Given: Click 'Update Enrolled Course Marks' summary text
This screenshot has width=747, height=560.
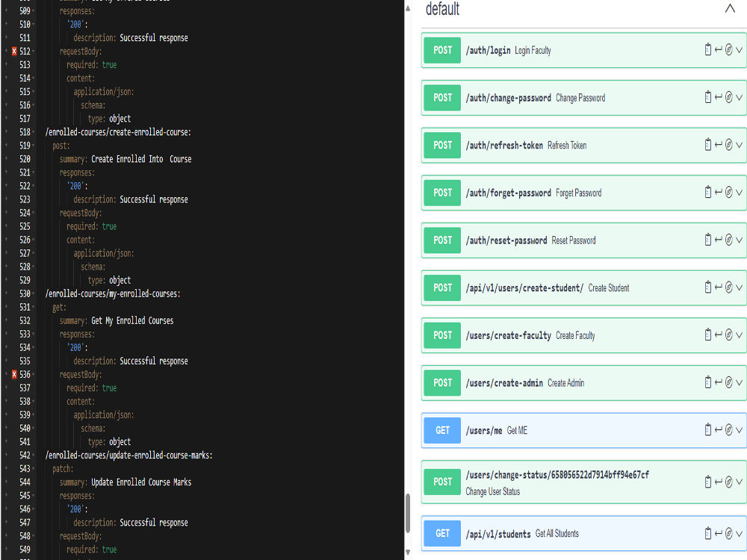Looking at the screenshot, I should (x=141, y=482).
